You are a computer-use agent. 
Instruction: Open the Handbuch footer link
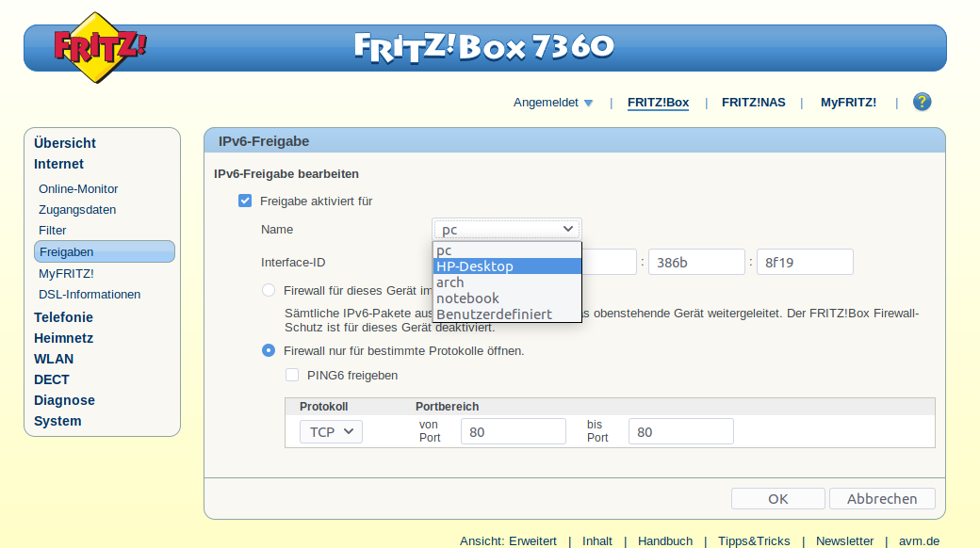[x=665, y=541]
